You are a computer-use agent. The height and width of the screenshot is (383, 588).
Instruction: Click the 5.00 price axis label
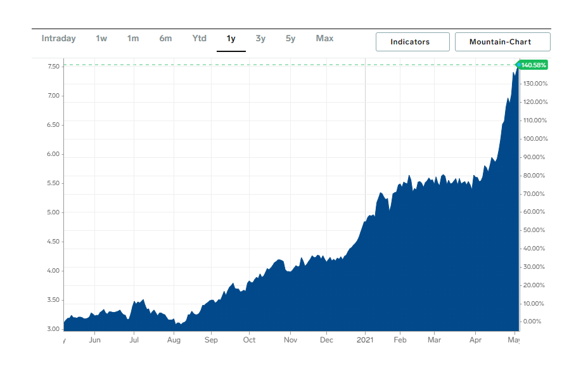[53, 212]
